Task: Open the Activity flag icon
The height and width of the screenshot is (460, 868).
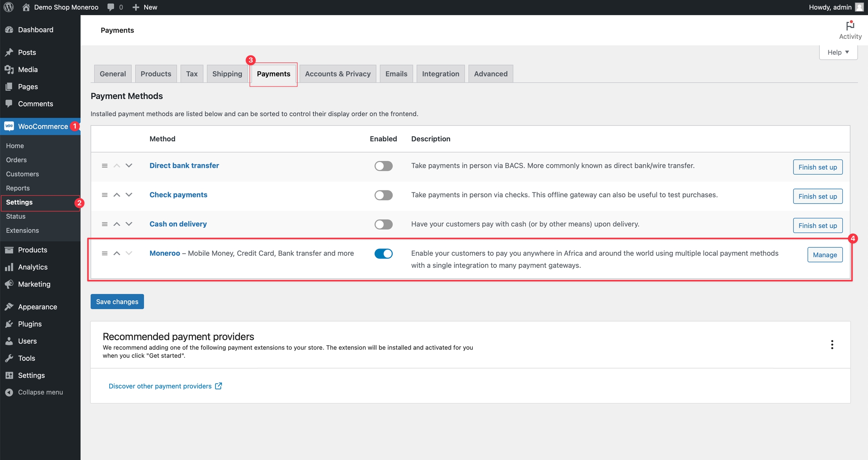Action: 850,26
